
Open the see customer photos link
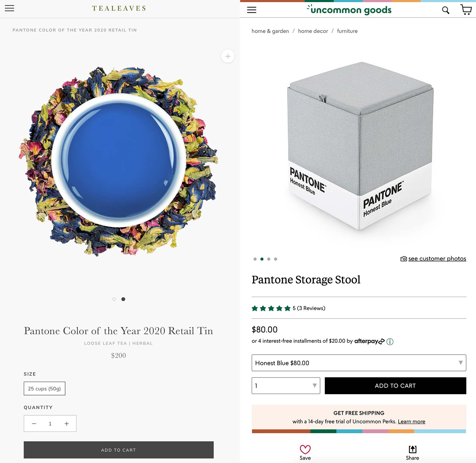437,259
